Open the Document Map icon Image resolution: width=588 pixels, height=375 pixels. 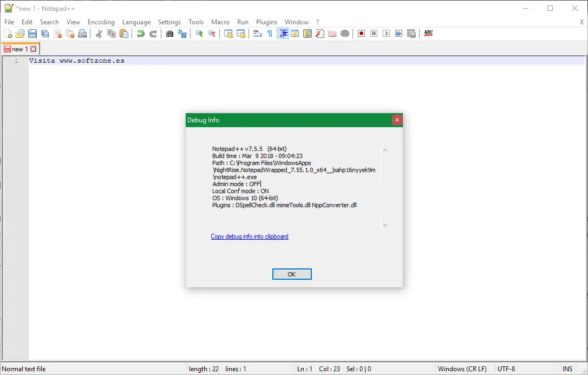[x=308, y=34]
